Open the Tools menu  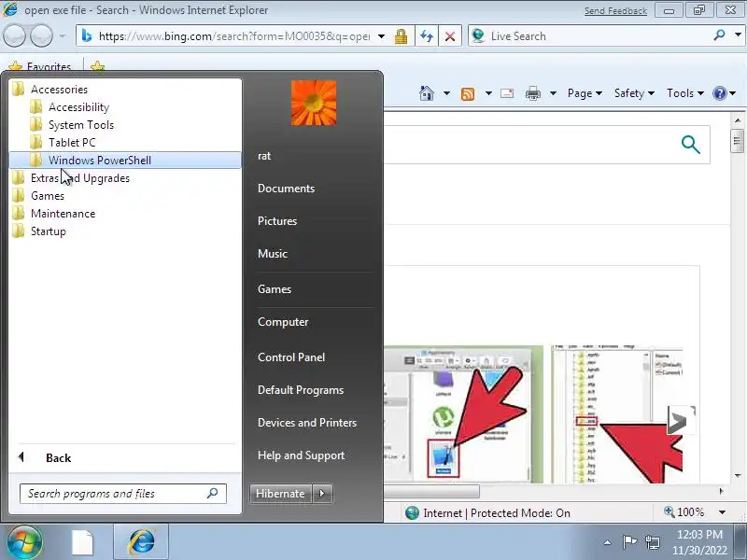coord(685,92)
